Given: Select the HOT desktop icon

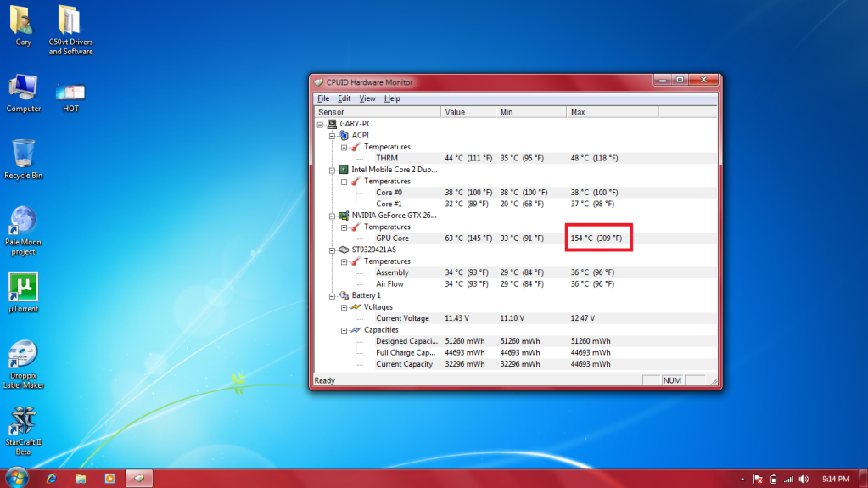Looking at the screenshot, I should click(70, 98).
